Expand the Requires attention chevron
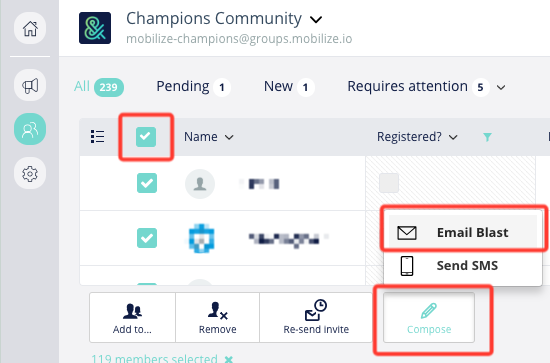Viewport: 550px width, 363px height. 501,87
